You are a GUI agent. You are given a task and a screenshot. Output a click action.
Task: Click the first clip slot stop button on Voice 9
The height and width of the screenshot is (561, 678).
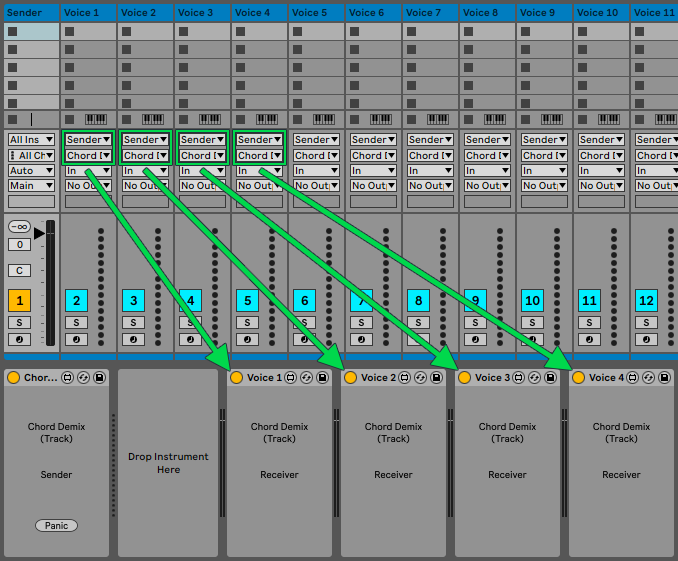526,32
